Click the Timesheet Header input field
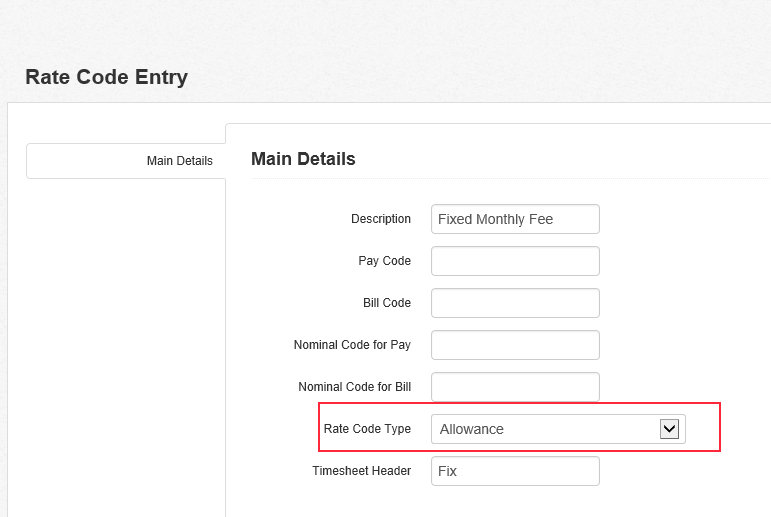The height and width of the screenshot is (517, 771). tap(515, 471)
